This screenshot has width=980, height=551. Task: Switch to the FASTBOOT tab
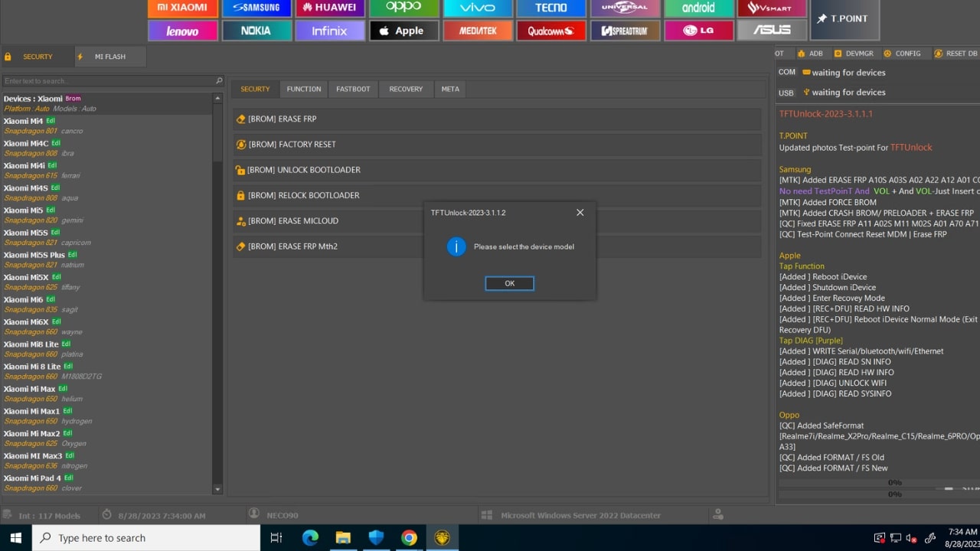(353, 89)
